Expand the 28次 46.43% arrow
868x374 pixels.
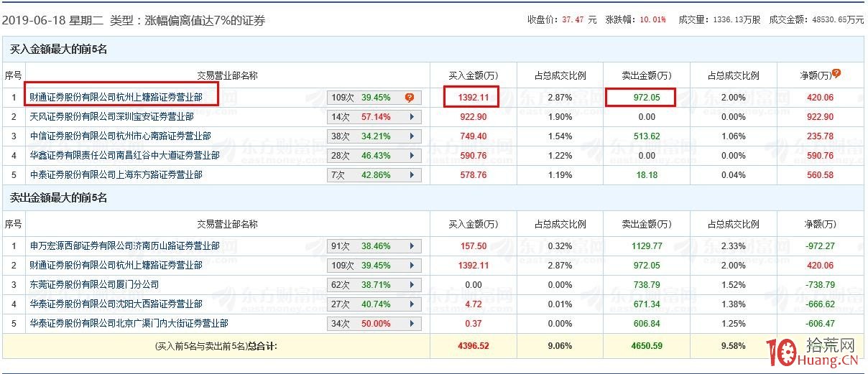(x=412, y=156)
